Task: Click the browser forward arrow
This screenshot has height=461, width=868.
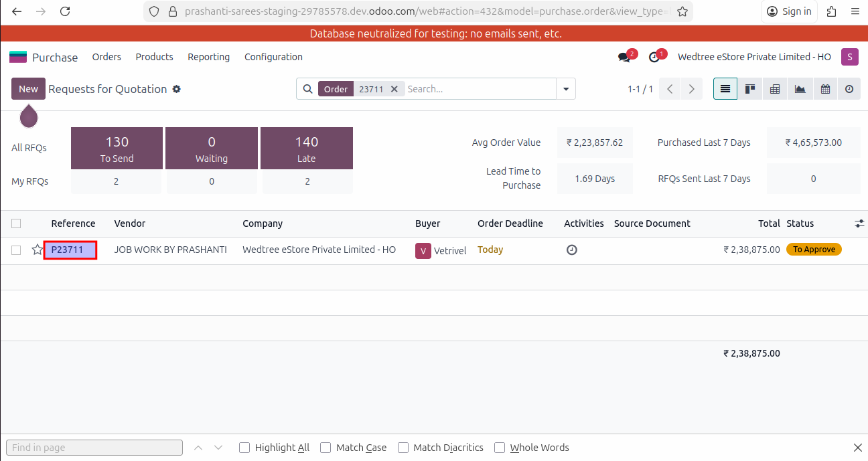Action: click(x=41, y=11)
